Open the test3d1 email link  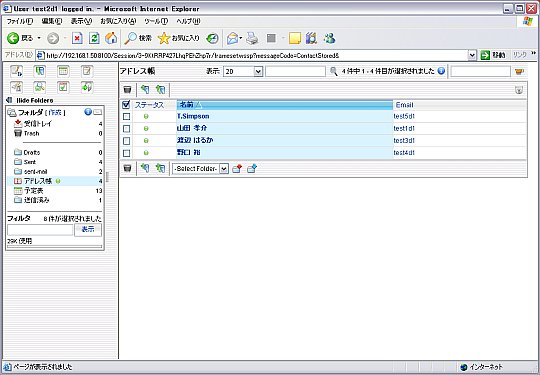tap(404, 140)
